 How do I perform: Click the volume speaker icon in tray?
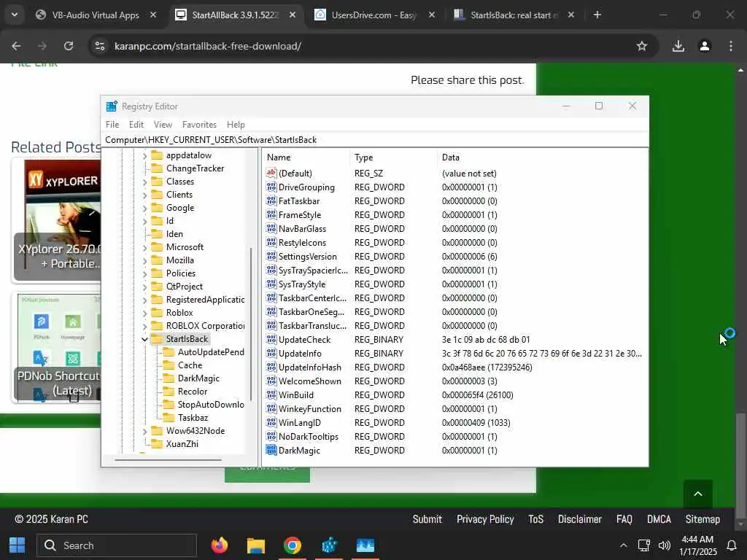tap(664, 545)
